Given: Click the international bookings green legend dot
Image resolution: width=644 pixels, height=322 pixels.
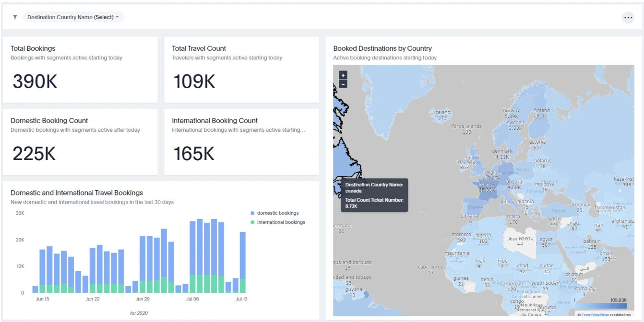Looking at the screenshot, I should pos(252,222).
